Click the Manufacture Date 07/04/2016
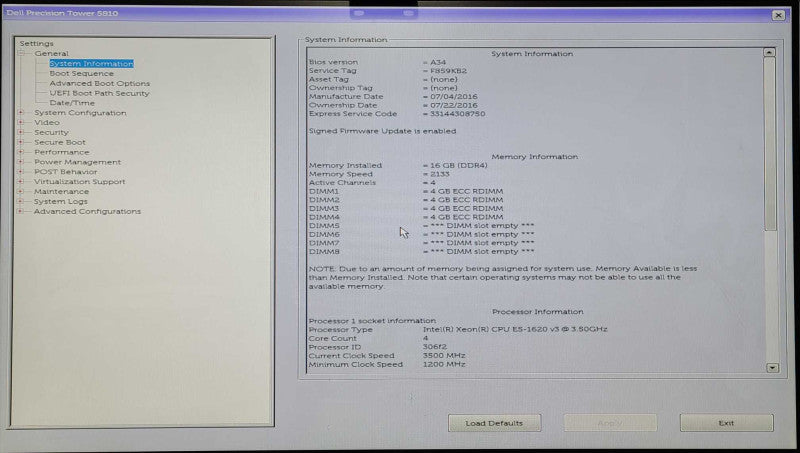 [x=454, y=96]
